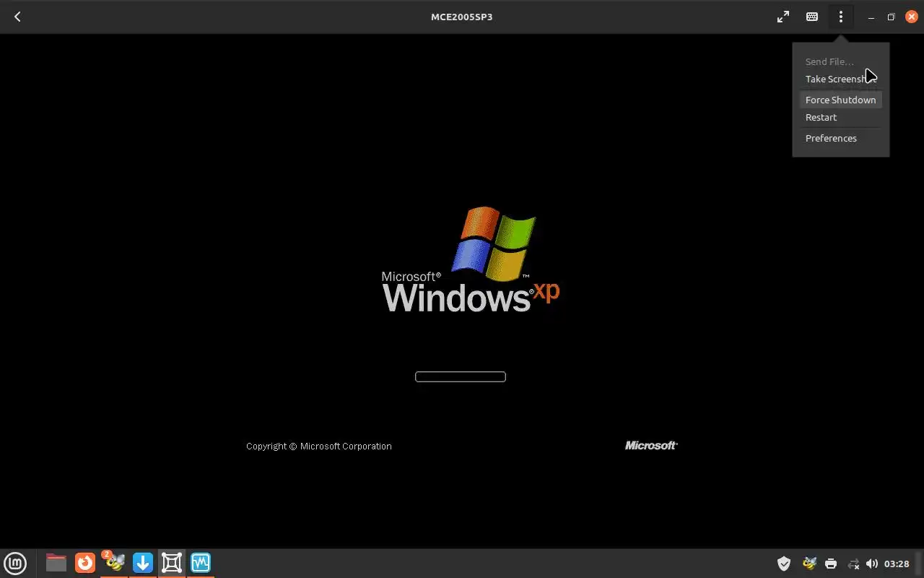
Task: Click the 'Copyright © Microsoft Corporation' text
Action: coord(319,447)
